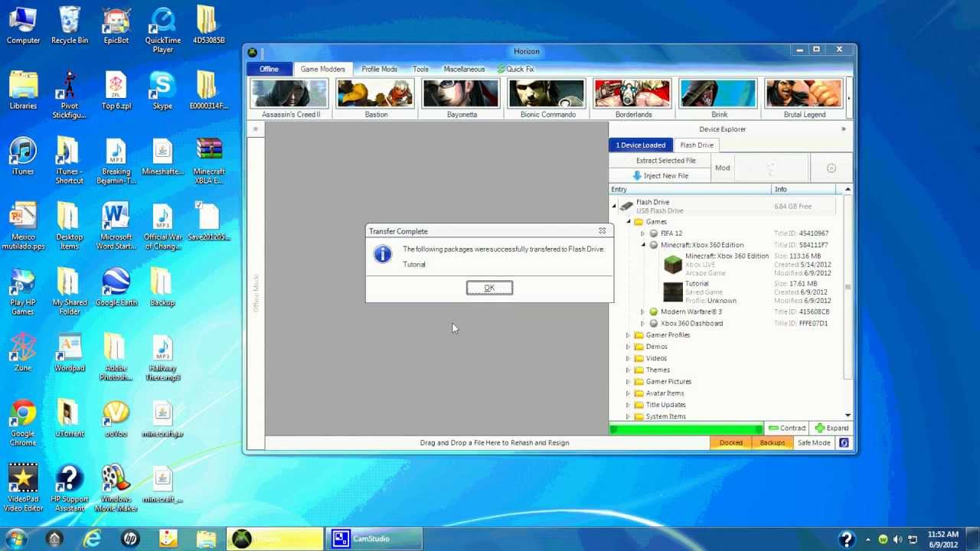Expand the FIFA 12 entry
The height and width of the screenshot is (551, 980).
pos(642,233)
